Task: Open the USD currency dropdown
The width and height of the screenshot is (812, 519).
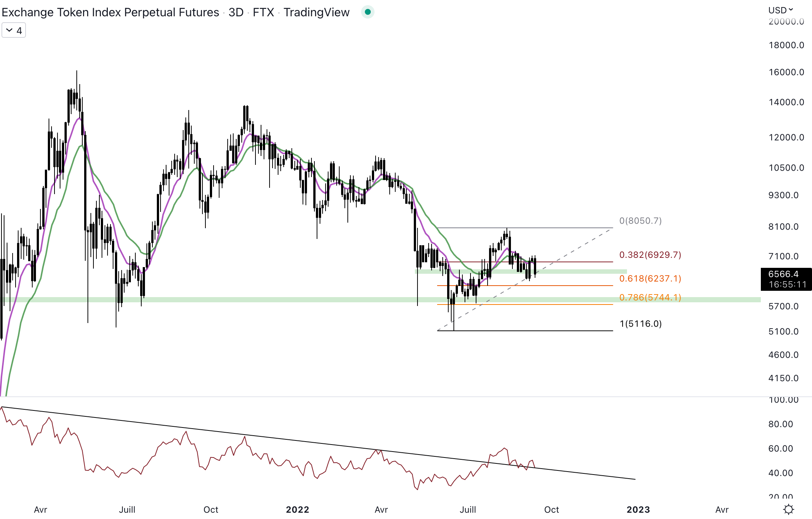Action: 780,10
